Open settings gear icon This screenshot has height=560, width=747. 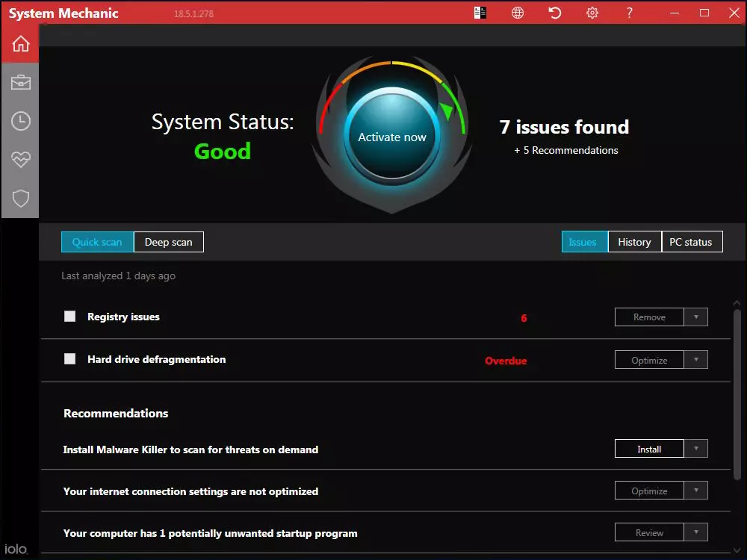coord(592,13)
